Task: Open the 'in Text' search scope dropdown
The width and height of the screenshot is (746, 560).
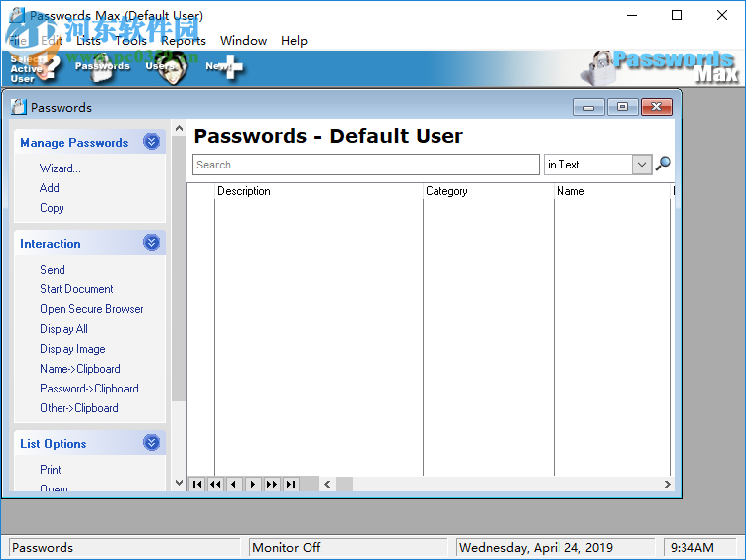Action: tap(641, 165)
